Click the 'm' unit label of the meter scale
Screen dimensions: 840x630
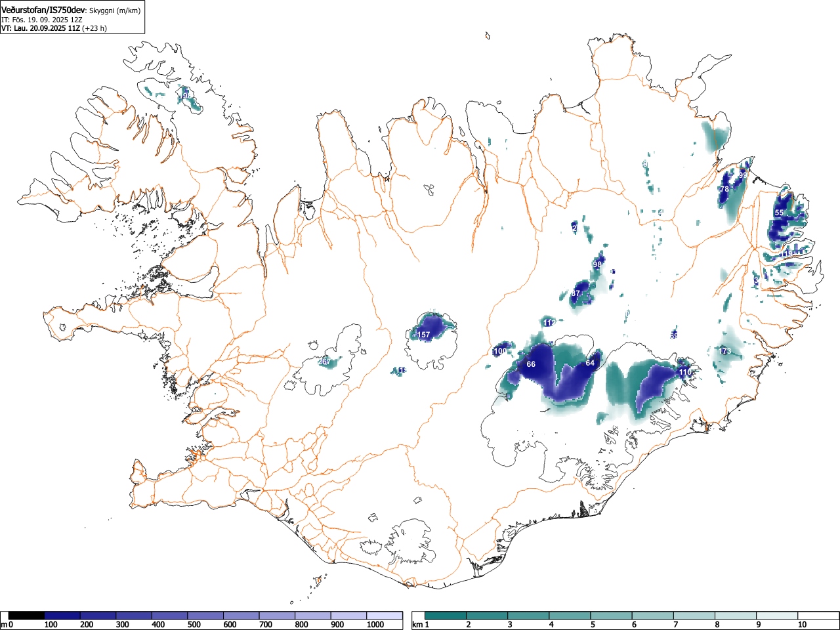point(4,625)
